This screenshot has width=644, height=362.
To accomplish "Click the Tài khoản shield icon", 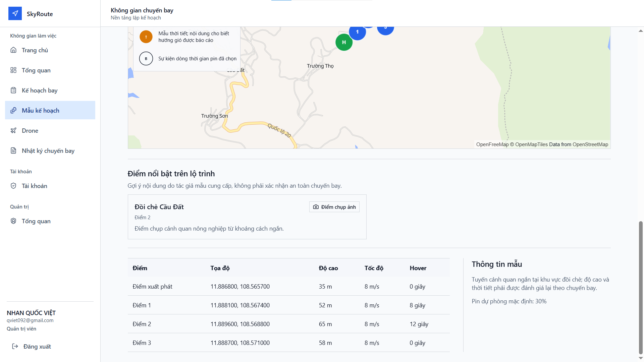I will tap(13, 186).
